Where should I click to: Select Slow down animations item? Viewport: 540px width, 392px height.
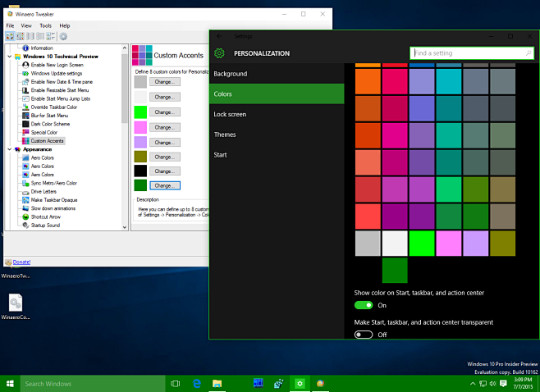pyautogui.click(x=53, y=208)
